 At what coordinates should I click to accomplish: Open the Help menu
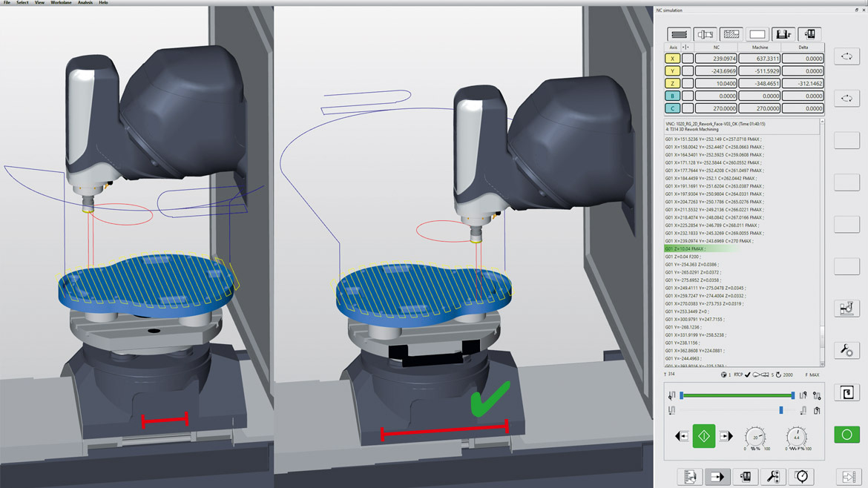pyautogui.click(x=104, y=3)
